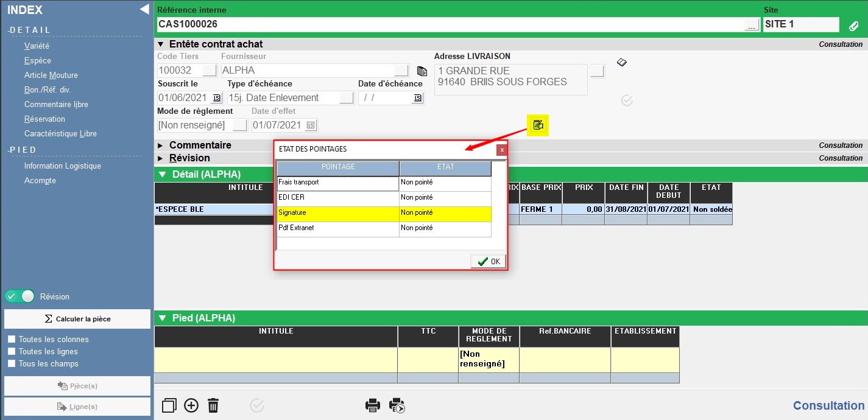868x420 pixels.
Task: Check the Toutes les colonnes checkbox
Action: pos(11,340)
